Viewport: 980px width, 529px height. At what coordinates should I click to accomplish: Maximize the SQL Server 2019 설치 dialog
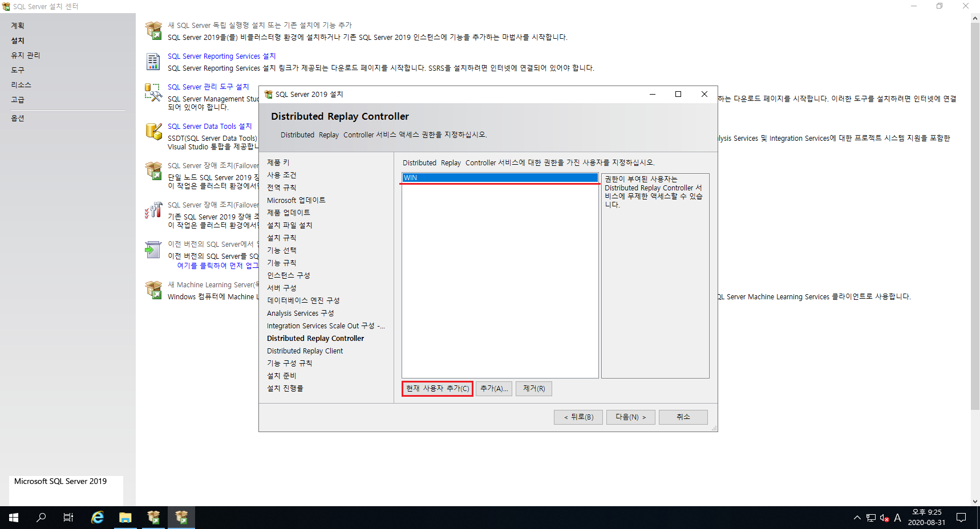pos(678,94)
